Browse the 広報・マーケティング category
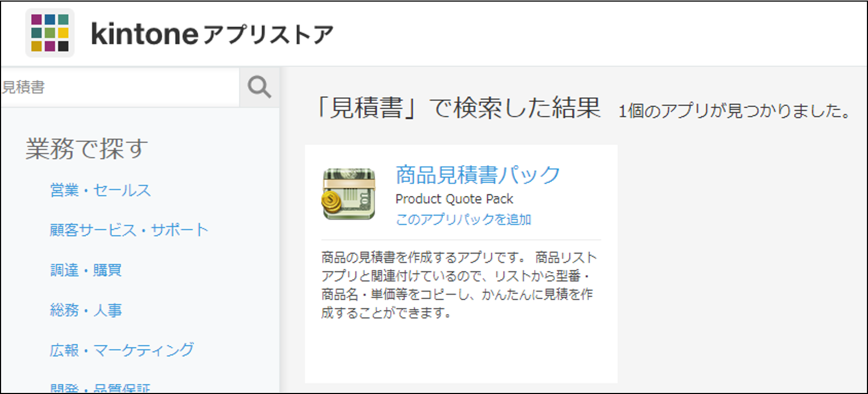868x394 pixels. pos(122,350)
